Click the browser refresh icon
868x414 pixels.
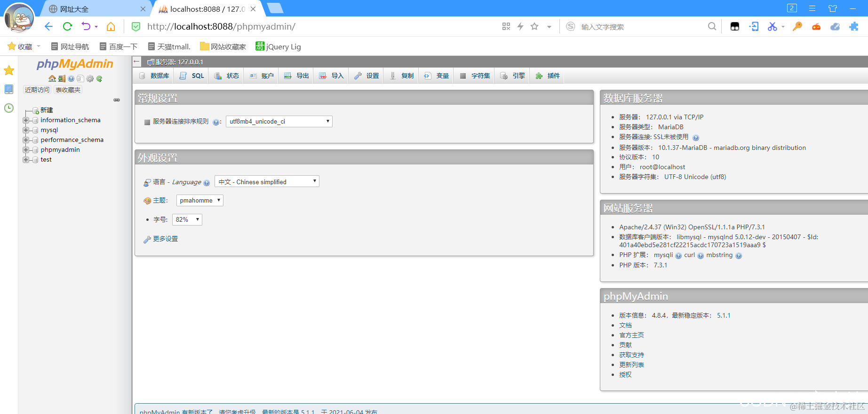[67, 26]
